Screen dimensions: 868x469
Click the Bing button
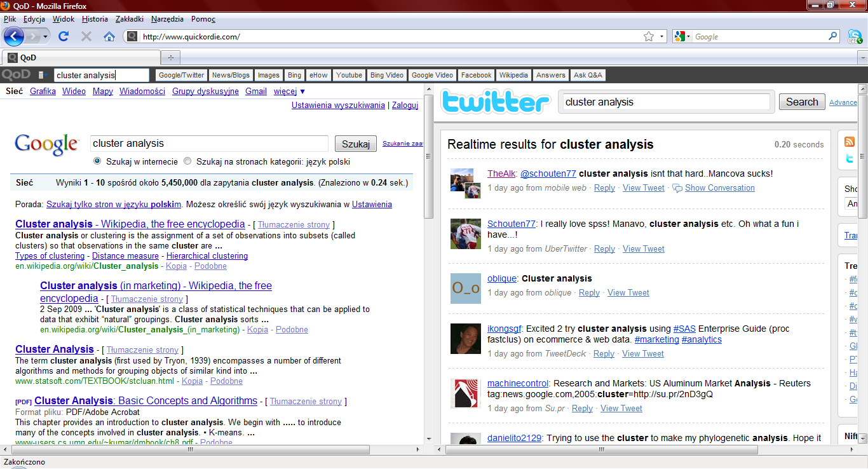coord(294,75)
